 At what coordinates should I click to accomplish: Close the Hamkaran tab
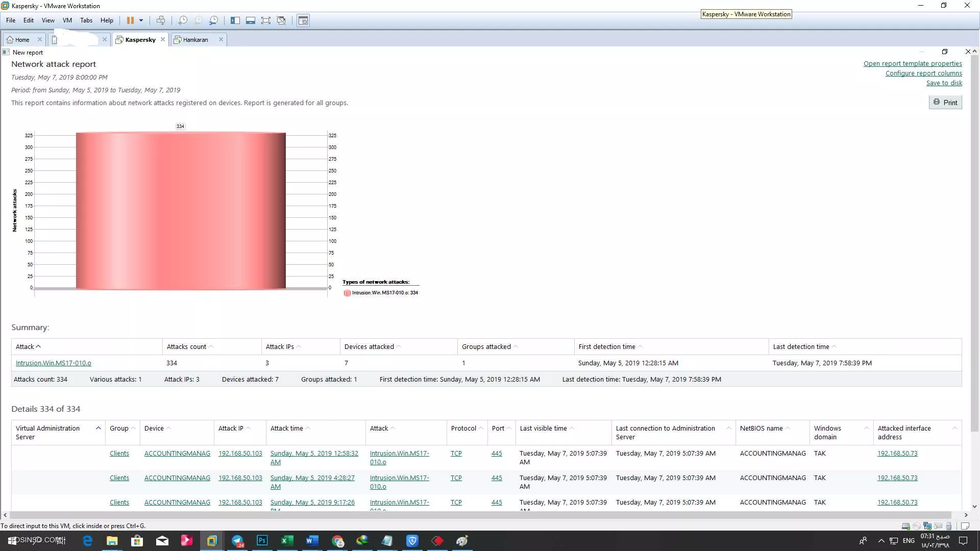pyautogui.click(x=221, y=39)
